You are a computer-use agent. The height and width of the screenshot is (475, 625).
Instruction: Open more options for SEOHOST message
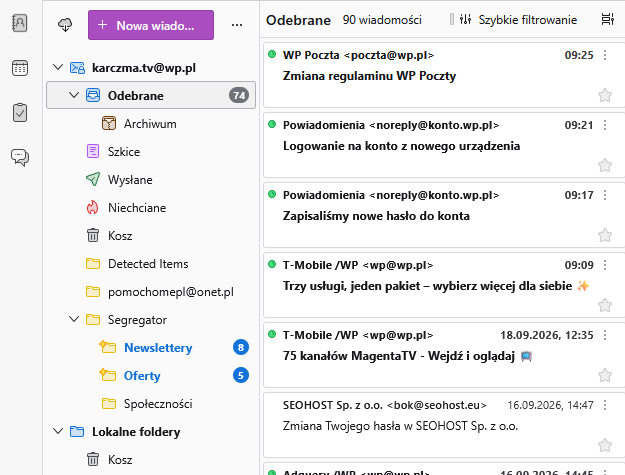point(605,405)
